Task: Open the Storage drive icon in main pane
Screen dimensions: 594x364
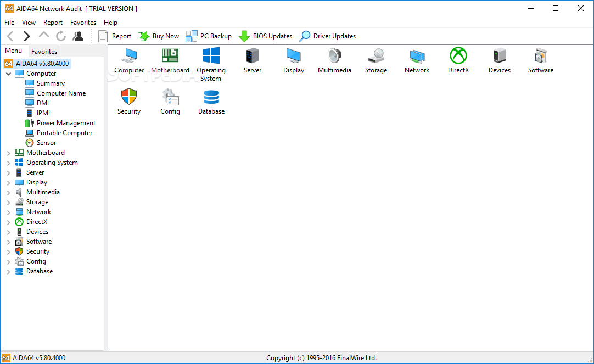Action: [x=376, y=55]
